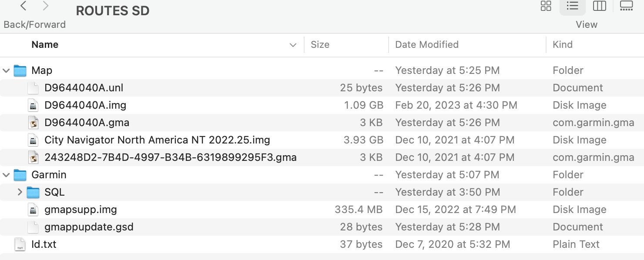Click the 25 bytes size value
The height and width of the screenshot is (260, 644).
361,88
